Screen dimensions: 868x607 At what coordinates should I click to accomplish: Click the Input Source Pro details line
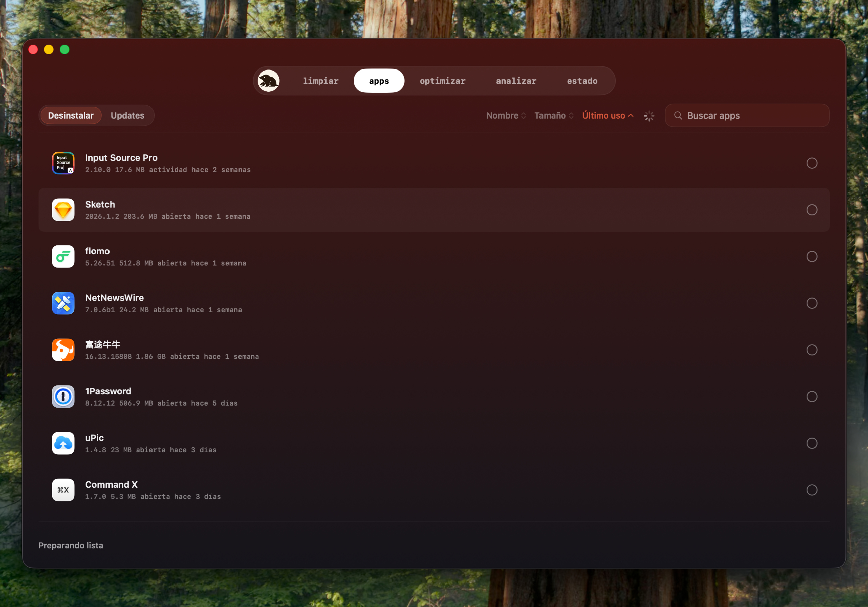tap(168, 170)
